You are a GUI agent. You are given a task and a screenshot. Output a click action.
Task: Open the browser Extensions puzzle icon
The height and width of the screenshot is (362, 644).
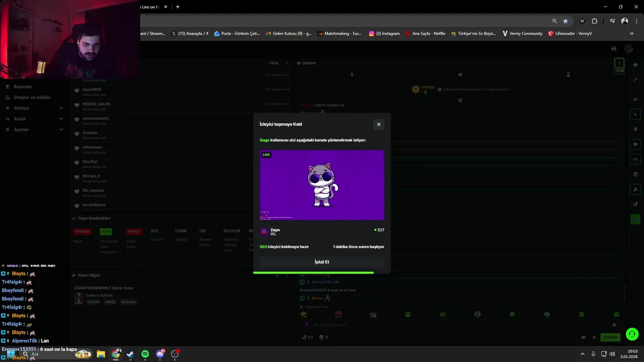click(x=594, y=21)
